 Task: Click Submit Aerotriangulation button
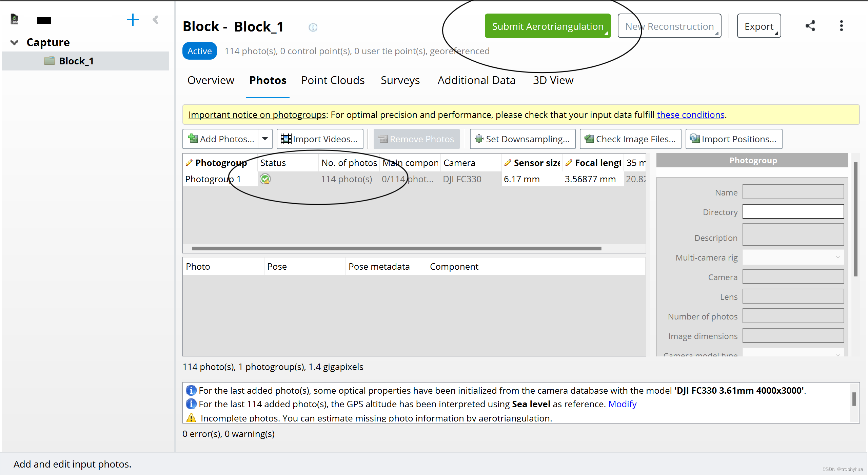(x=548, y=26)
